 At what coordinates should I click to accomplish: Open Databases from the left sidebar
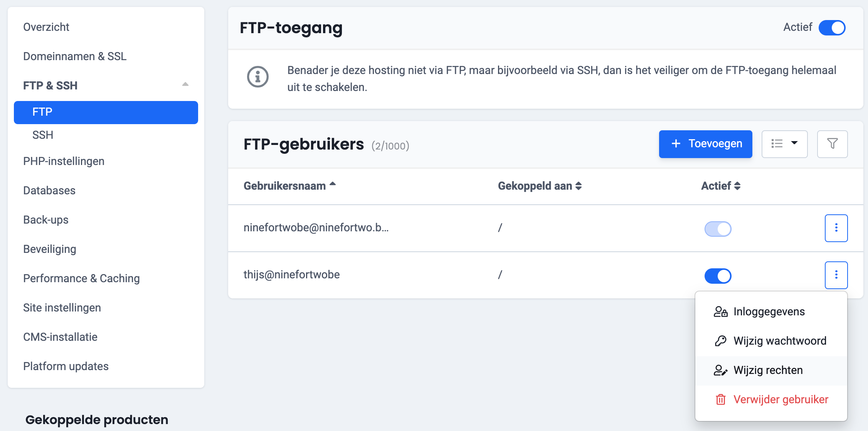pyautogui.click(x=49, y=190)
